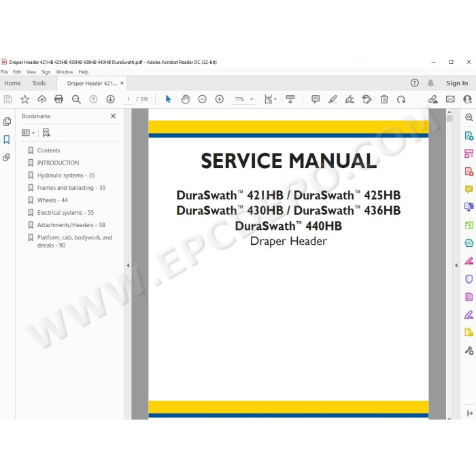476x476 pixels.
Task: Print the document icon
Action: click(59, 99)
